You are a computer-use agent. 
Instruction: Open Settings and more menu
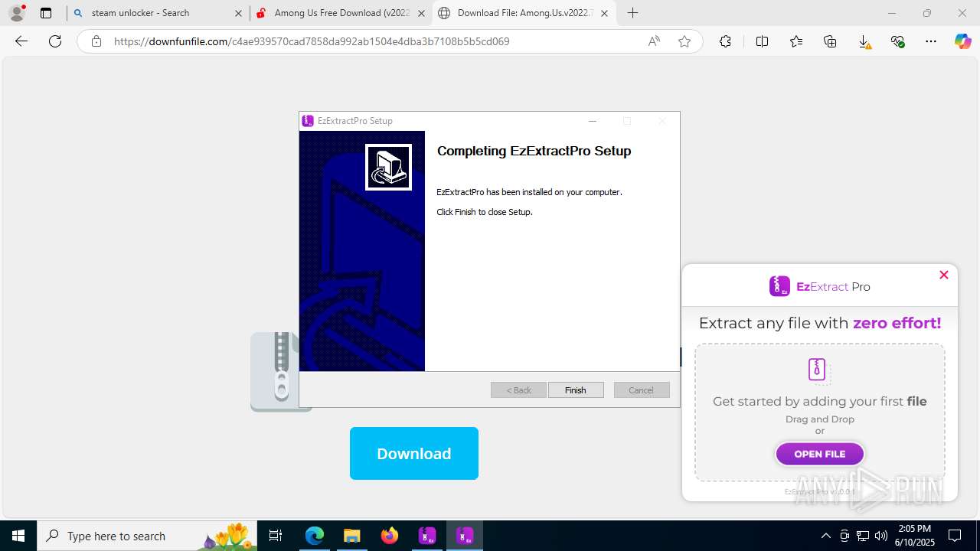pyautogui.click(x=931, y=41)
